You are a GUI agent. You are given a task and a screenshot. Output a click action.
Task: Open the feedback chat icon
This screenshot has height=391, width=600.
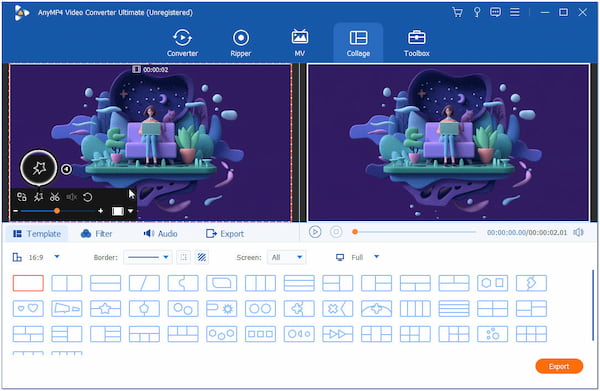pos(496,12)
